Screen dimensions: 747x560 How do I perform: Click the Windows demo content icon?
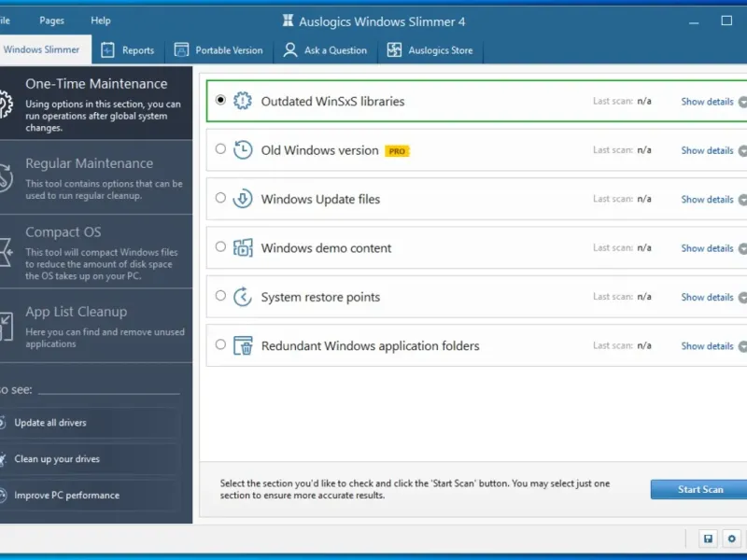tap(243, 248)
